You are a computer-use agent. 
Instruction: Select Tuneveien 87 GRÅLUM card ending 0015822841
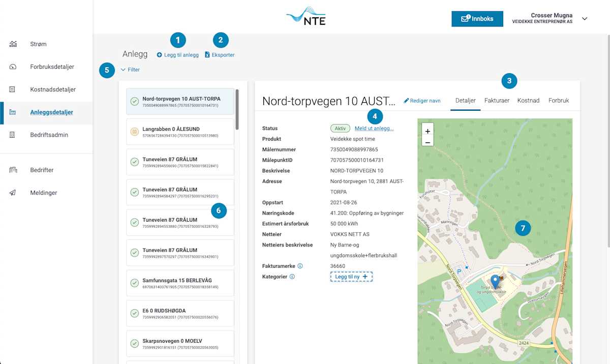click(180, 162)
